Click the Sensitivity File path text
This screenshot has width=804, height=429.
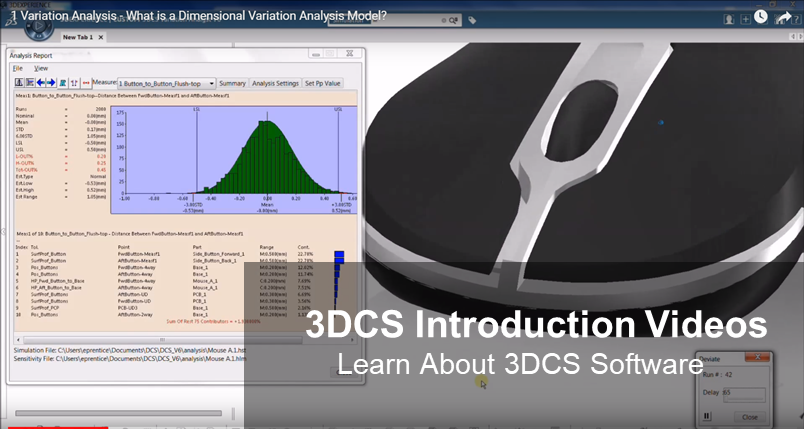tap(130, 359)
